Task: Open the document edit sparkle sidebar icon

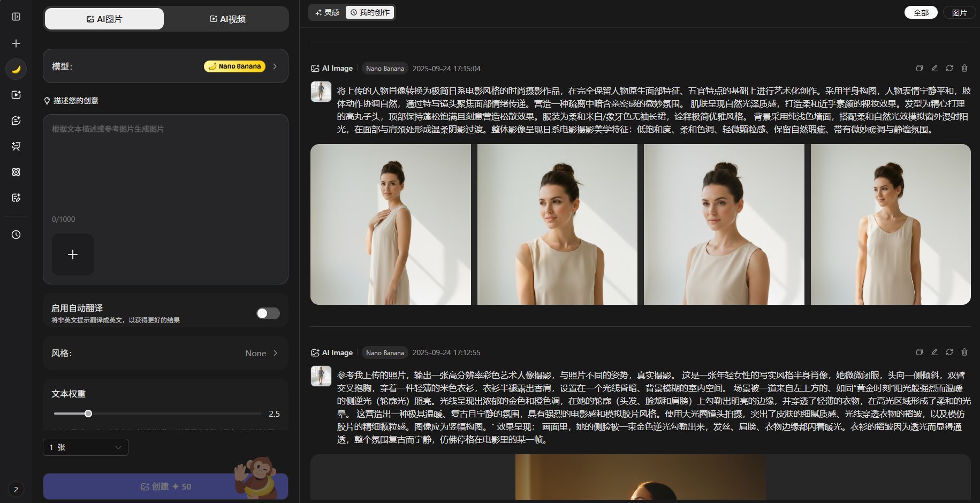Action: (x=16, y=198)
